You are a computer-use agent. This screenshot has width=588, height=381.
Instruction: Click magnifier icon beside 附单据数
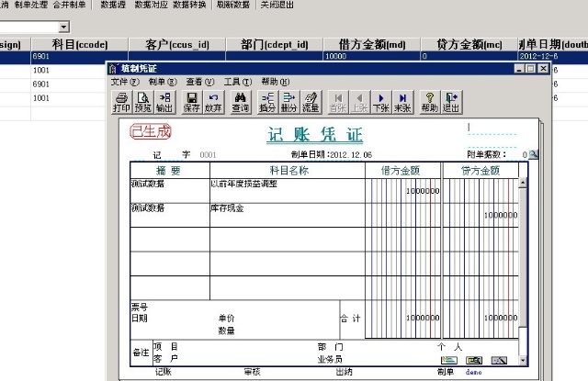[533, 154]
